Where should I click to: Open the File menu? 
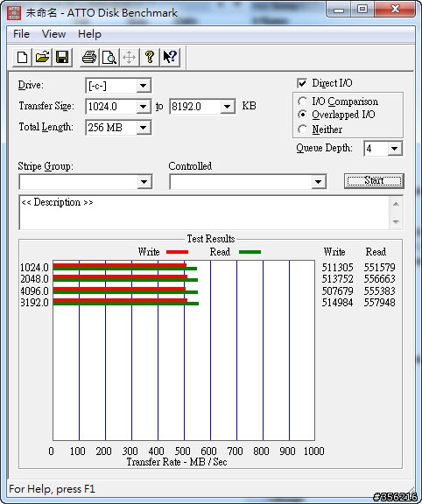(21, 34)
